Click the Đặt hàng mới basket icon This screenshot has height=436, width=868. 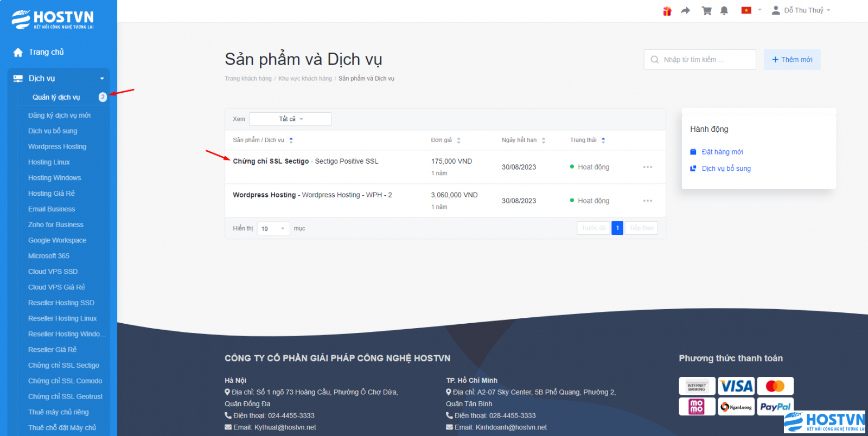tap(693, 152)
